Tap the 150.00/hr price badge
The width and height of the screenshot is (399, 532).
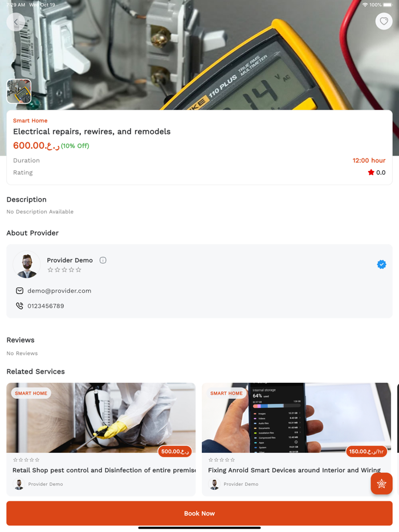click(x=367, y=452)
